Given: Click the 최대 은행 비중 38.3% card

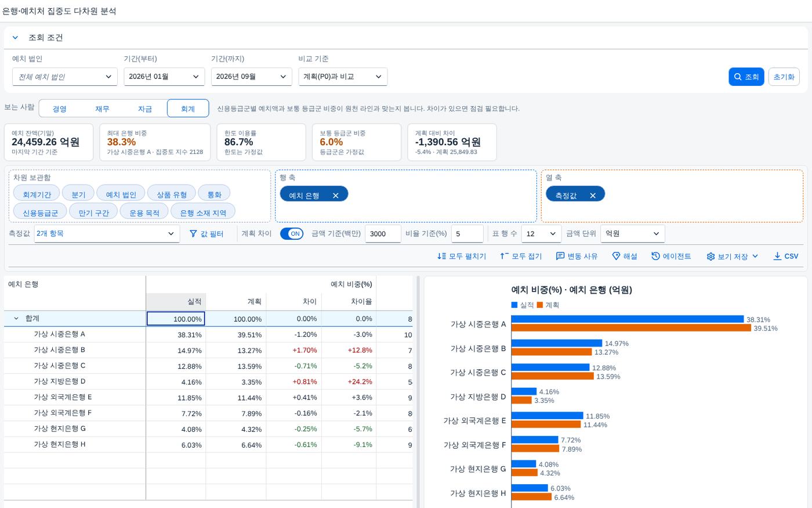Looking at the screenshot, I should [x=155, y=142].
